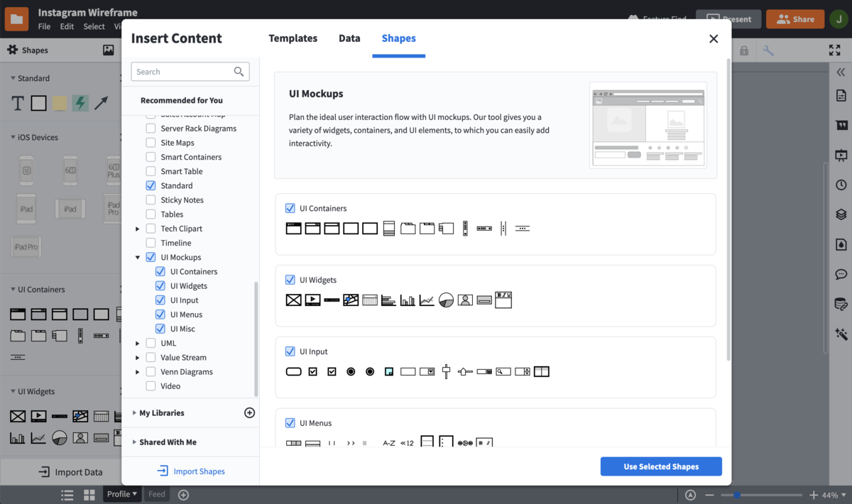Enable the Site Maps shape library
The image size is (852, 504).
(x=150, y=142)
